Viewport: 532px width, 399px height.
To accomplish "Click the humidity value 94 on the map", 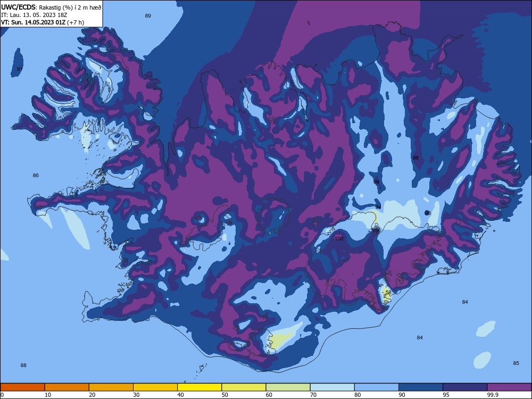I will point(378,207).
